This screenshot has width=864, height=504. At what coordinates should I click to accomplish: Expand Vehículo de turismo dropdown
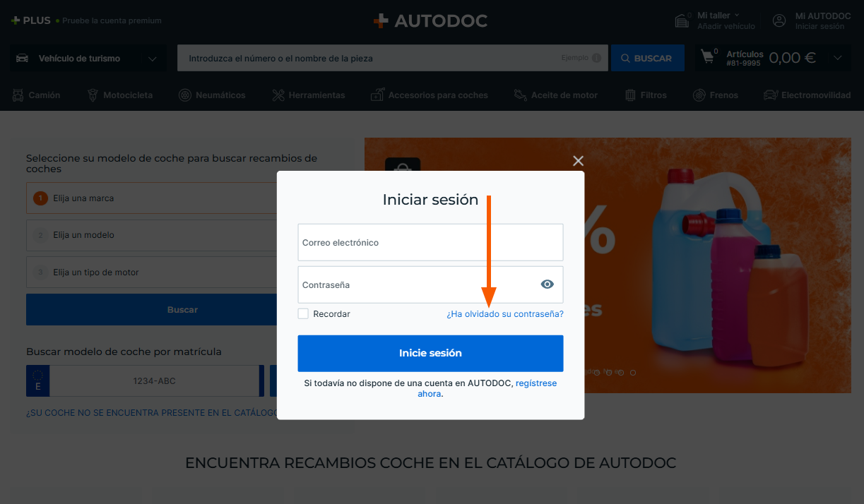[x=88, y=59]
